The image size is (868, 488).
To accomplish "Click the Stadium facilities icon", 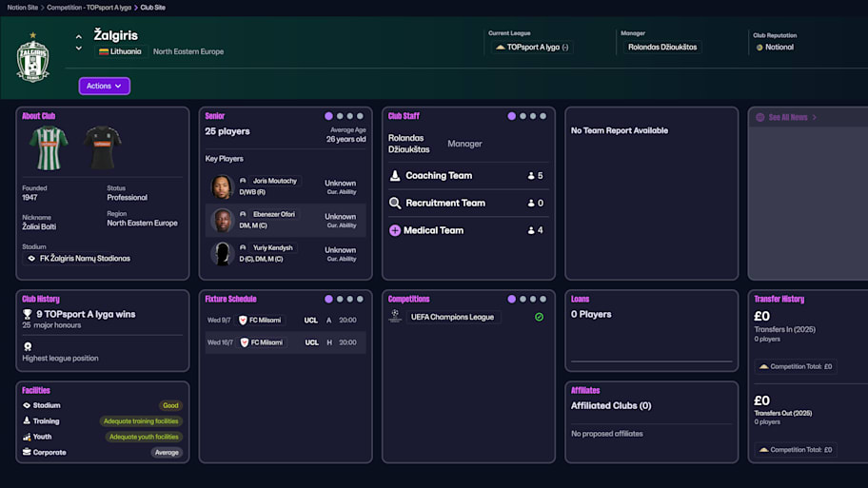I will coord(27,405).
